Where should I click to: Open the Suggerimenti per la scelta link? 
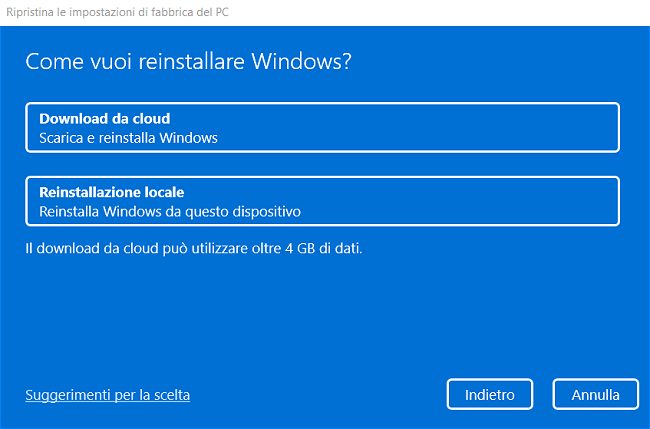108,395
